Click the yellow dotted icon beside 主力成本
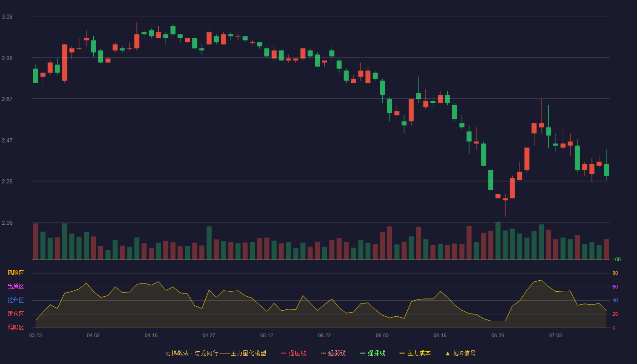 pyautogui.click(x=402, y=353)
